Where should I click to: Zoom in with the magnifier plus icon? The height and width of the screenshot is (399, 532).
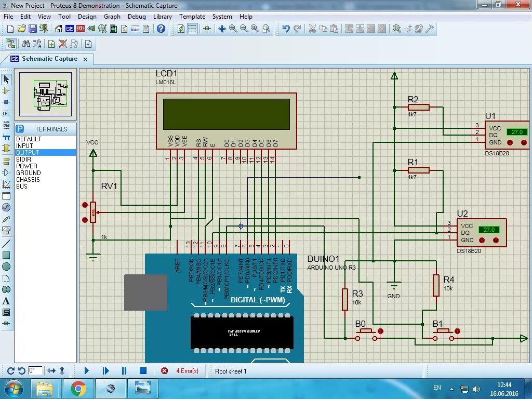[233, 29]
